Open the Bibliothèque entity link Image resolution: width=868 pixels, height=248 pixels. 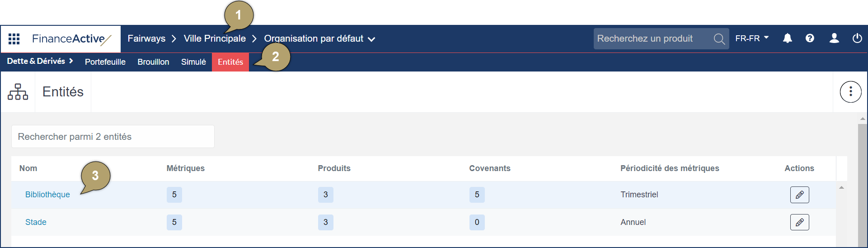click(x=47, y=195)
